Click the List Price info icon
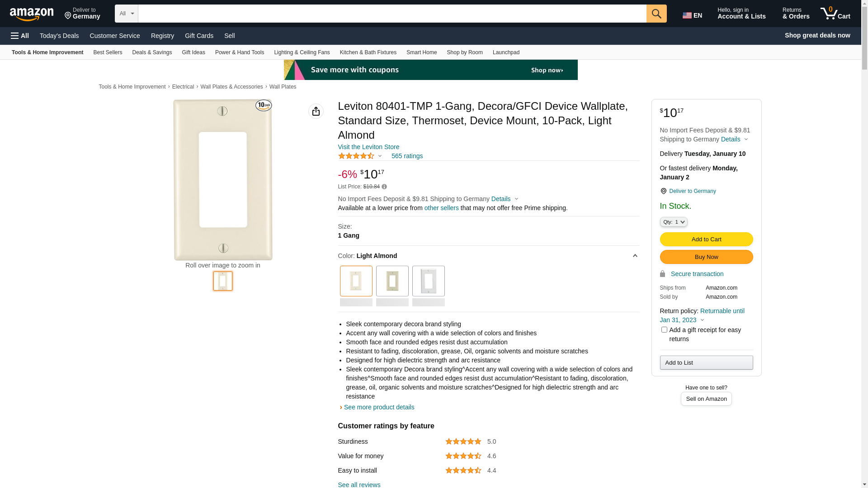Screen dimensions: 868x488 pos(384,187)
